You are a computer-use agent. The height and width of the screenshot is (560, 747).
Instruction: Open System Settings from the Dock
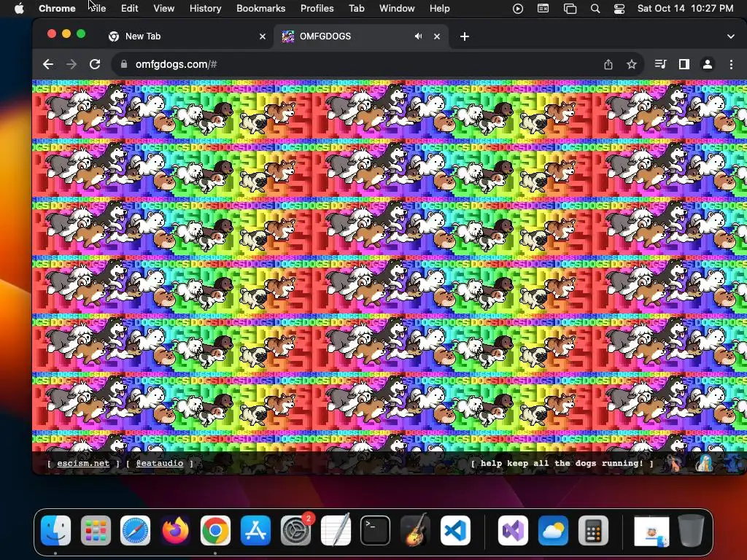(296, 531)
